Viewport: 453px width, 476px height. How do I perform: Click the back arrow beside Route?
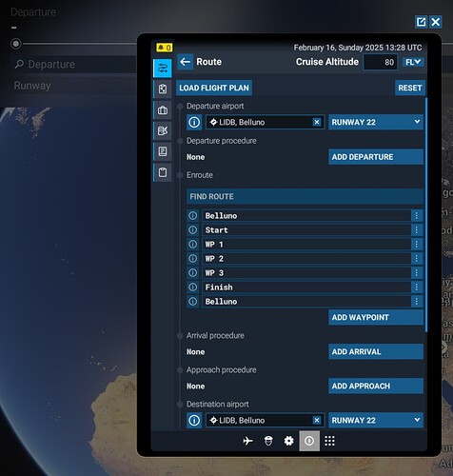[x=186, y=62]
